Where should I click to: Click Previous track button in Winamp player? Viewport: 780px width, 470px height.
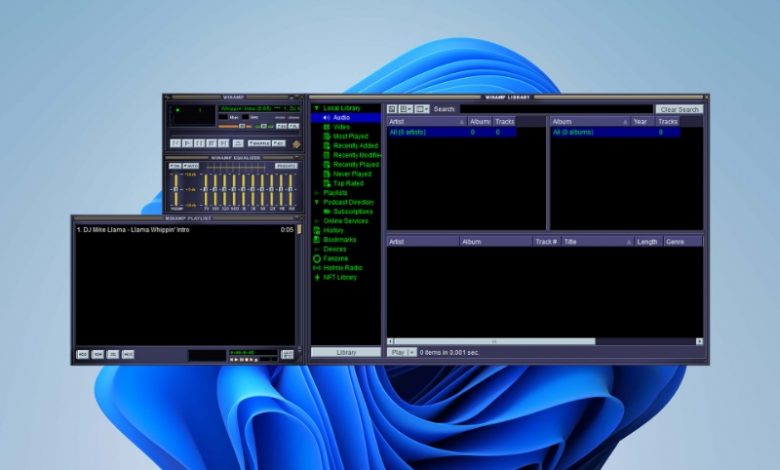[175, 143]
